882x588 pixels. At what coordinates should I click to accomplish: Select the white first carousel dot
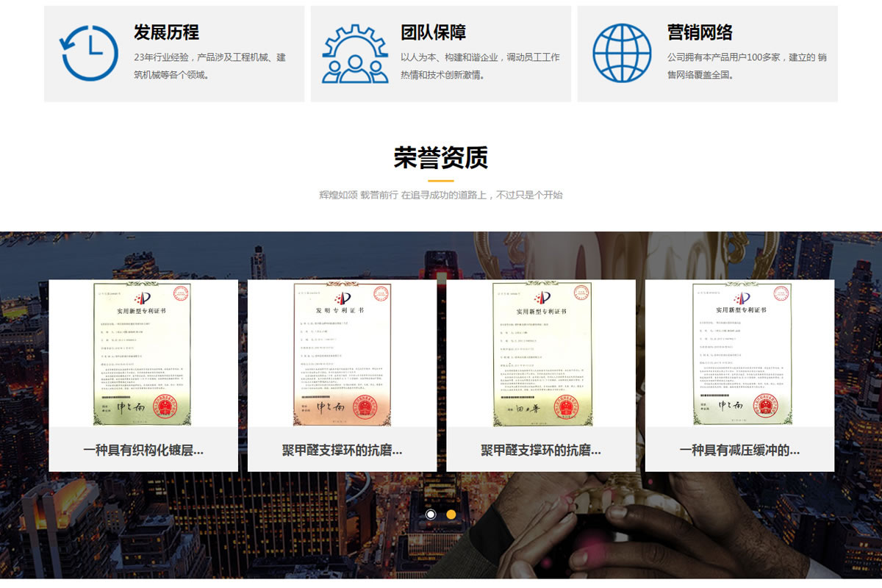431,514
